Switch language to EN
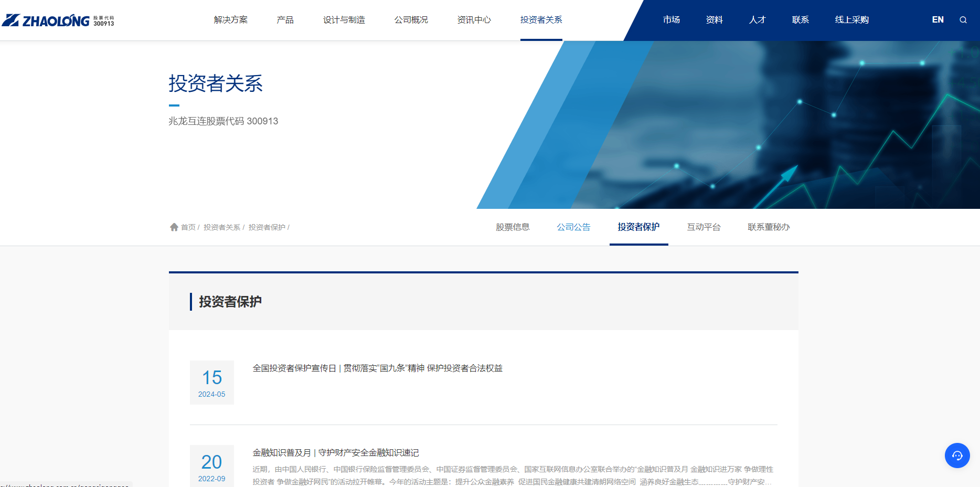The image size is (980, 487). [938, 20]
